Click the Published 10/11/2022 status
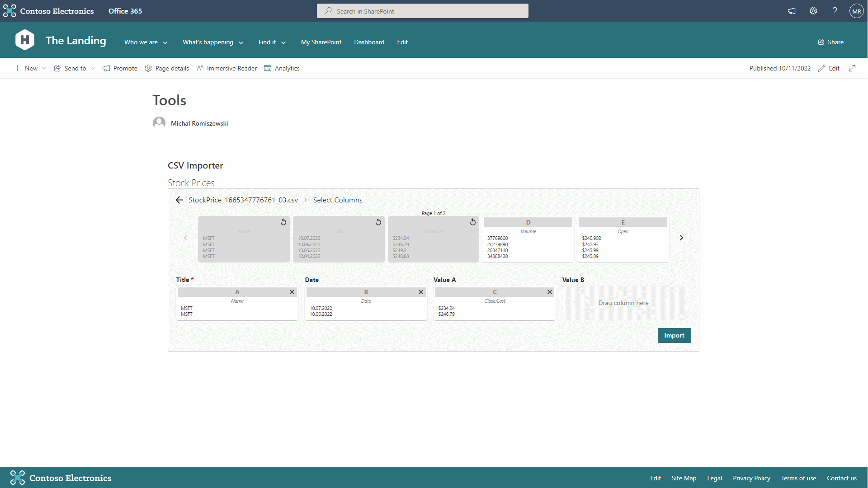The image size is (868, 488). tap(780, 68)
